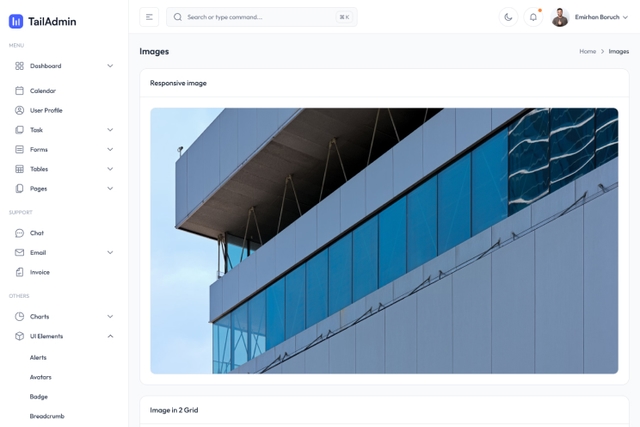Click the Forms icon

point(19,149)
